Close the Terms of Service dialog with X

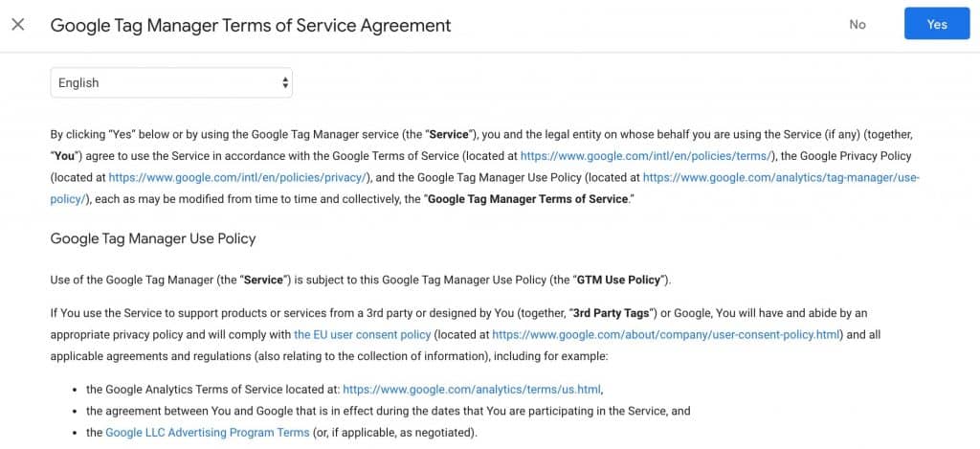[18, 25]
